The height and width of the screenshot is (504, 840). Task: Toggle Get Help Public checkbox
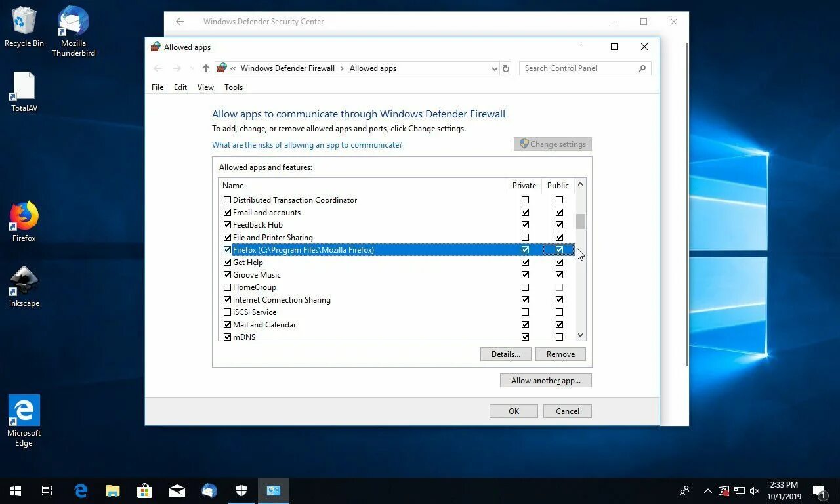[559, 262]
